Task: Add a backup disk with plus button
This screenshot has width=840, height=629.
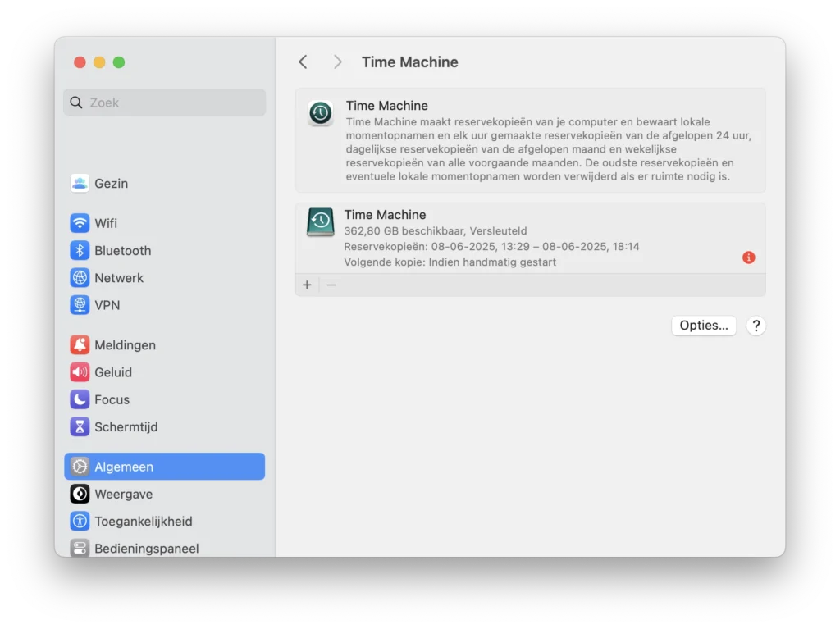Action: click(x=307, y=285)
